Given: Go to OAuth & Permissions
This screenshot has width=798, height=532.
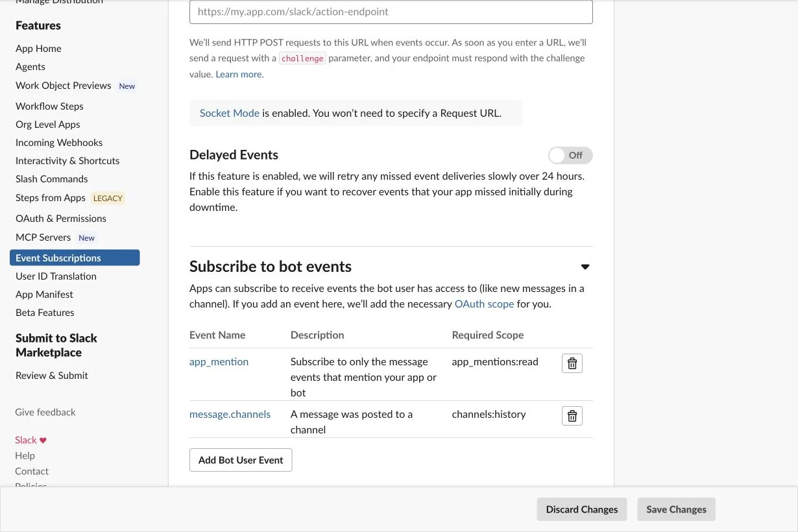Looking at the screenshot, I should (x=61, y=219).
